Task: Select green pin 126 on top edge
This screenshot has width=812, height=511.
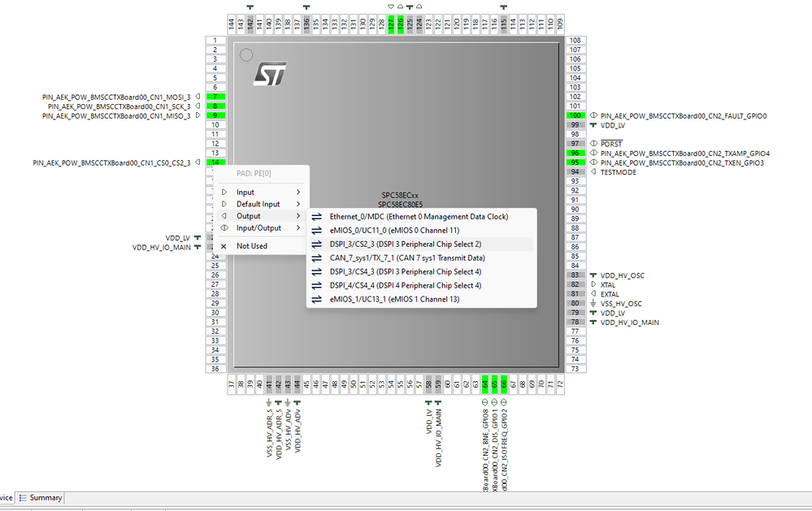Action: 400,24
